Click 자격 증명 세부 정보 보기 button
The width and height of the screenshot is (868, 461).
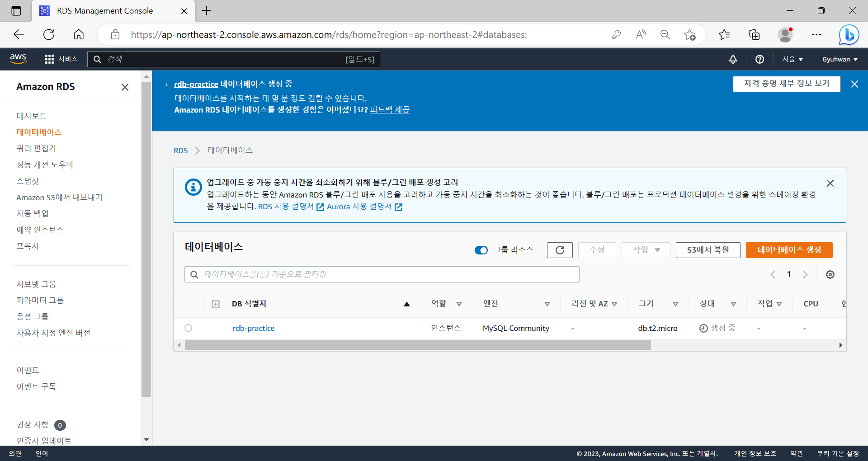[787, 84]
